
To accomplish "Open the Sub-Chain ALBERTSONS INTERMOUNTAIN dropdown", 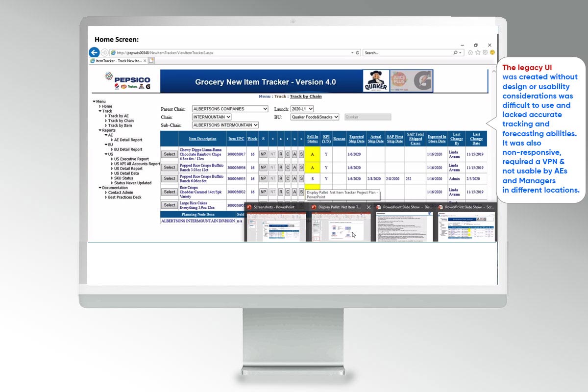I will coord(225,125).
